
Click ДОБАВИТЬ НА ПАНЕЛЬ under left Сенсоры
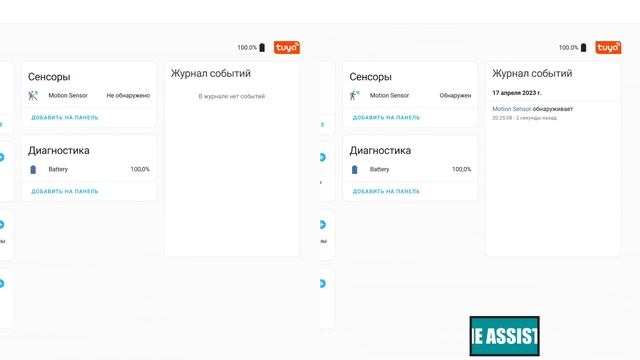(65, 118)
